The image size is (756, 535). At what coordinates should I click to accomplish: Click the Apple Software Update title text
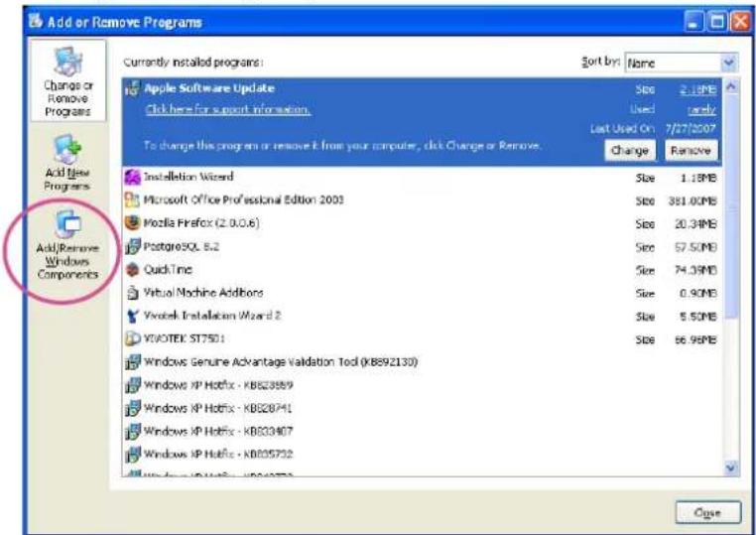[x=209, y=88]
